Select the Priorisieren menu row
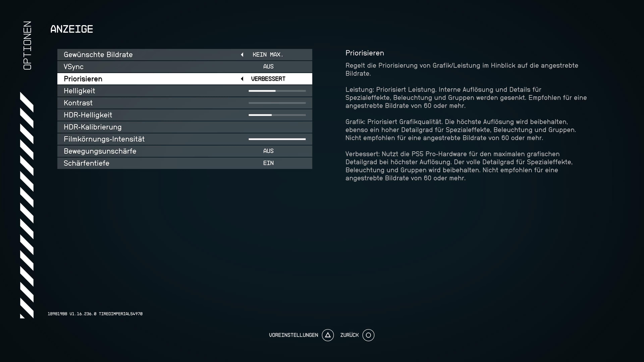644x362 pixels. pyautogui.click(x=83, y=79)
